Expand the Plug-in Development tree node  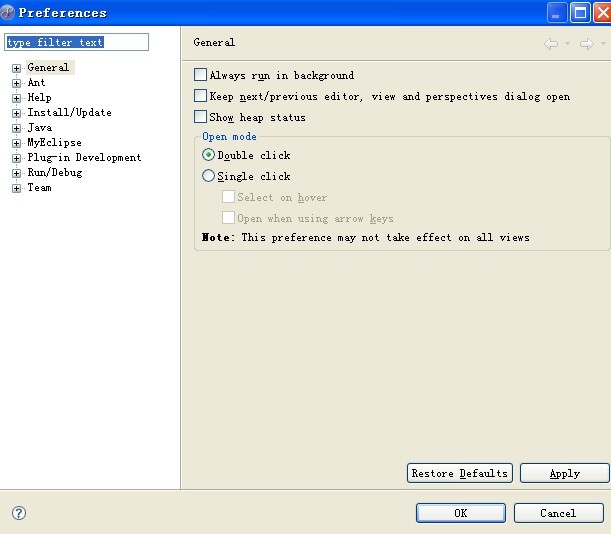(16, 158)
